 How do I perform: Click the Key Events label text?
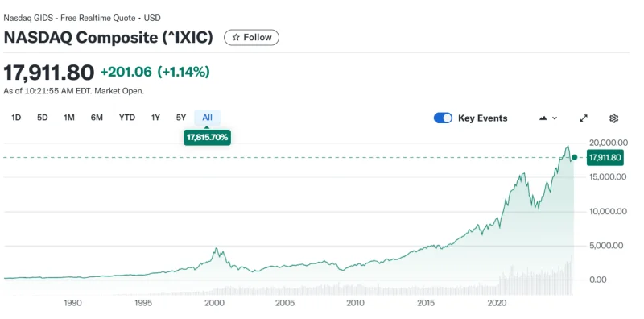coord(482,118)
